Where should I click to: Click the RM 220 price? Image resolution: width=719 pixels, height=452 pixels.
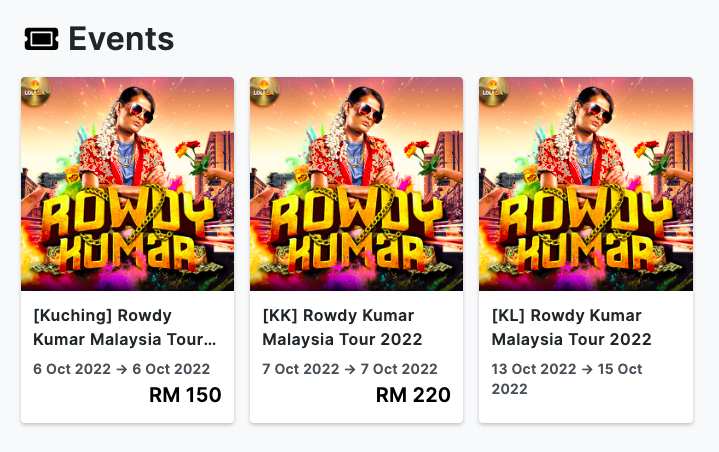coord(413,395)
